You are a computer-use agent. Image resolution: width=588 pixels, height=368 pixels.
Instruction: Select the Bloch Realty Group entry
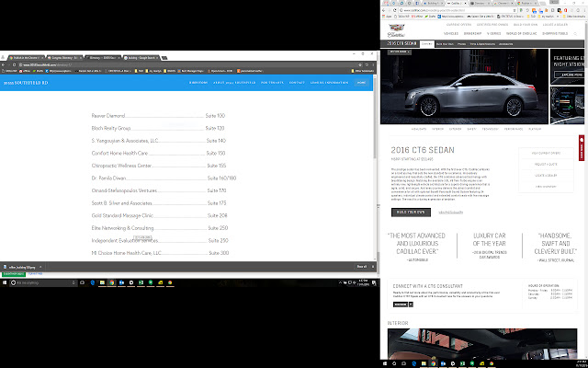click(x=158, y=128)
